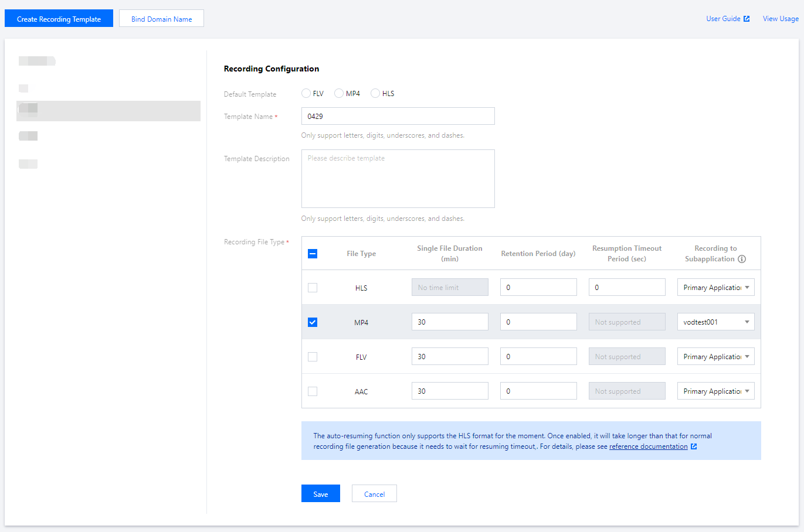804x532 pixels.
Task: Click the 'MP4' label in file type table
Action: pos(361,323)
